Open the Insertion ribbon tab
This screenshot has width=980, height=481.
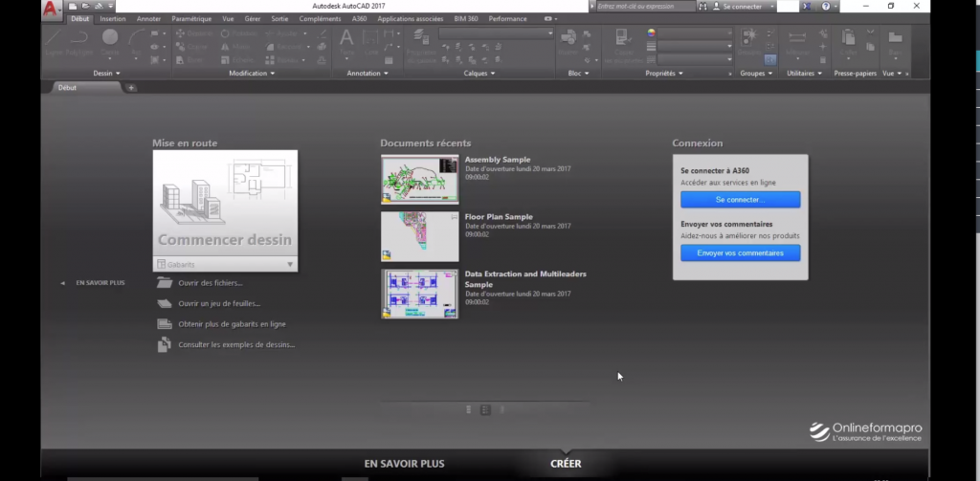(113, 19)
